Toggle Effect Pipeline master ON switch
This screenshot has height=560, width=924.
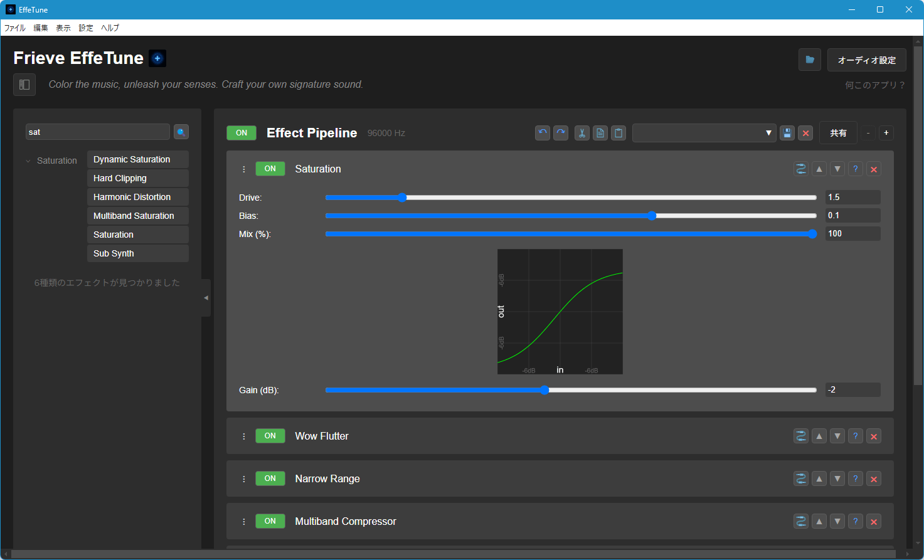242,133
